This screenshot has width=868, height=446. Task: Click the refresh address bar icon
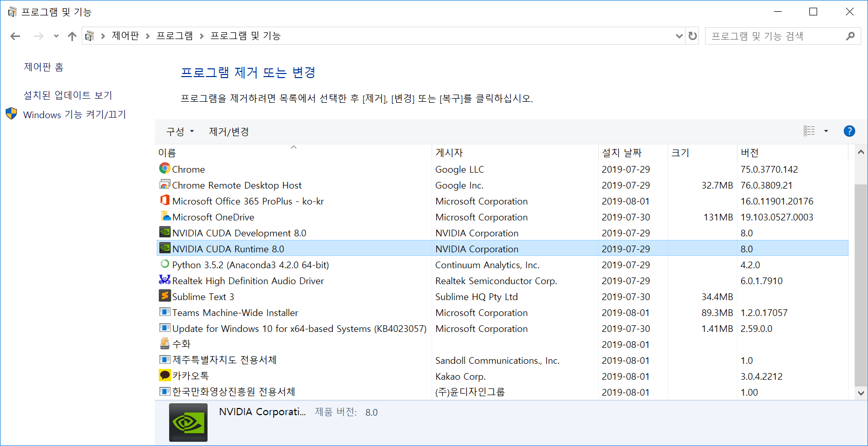[x=693, y=36]
